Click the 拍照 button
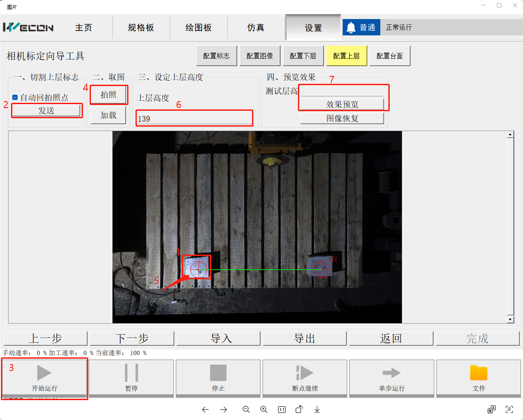Screen dimensions: 523x420 coord(109,95)
